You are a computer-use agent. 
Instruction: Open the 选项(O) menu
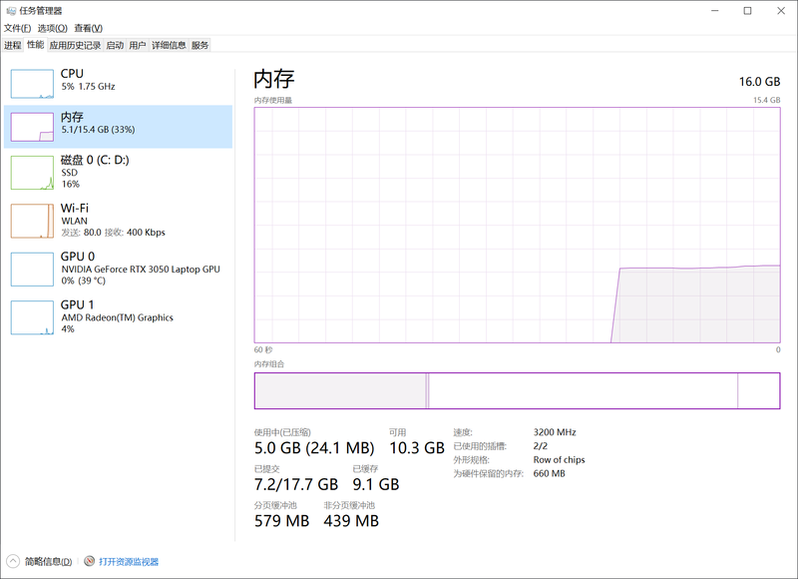point(52,28)
